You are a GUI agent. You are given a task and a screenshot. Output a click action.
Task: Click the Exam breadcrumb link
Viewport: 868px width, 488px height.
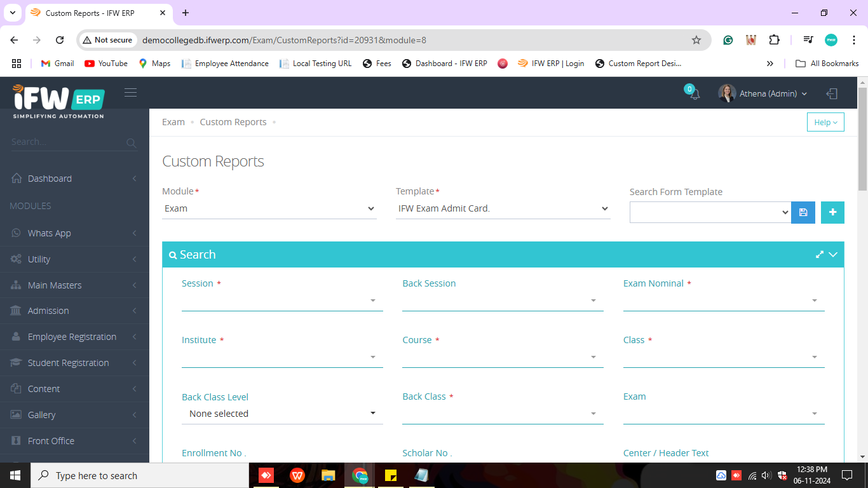click(173, 122)
